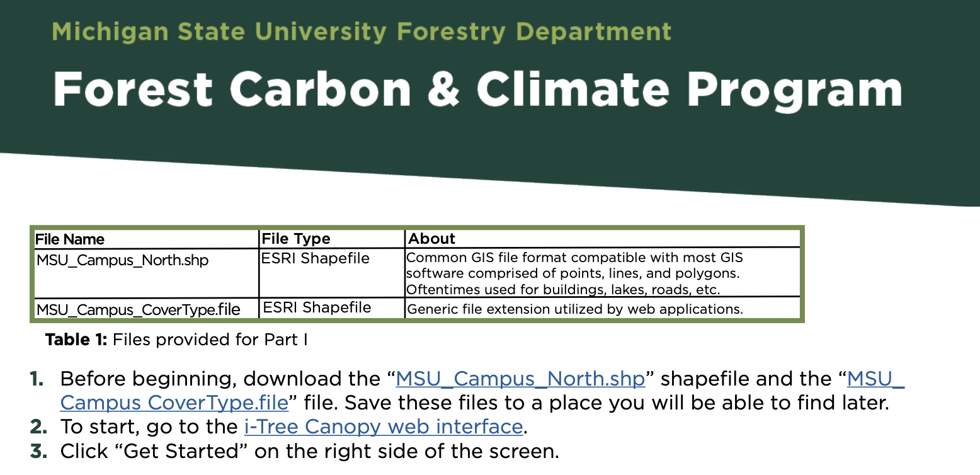The height and width of the screenshot is (475, 980).
Task: Click the About column header
Action: tap(432, 239)
